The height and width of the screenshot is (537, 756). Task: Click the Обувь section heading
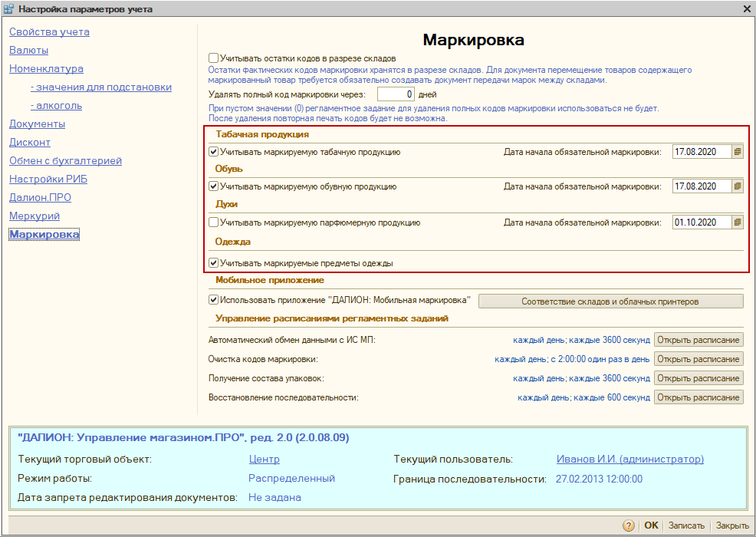point(229,169)
